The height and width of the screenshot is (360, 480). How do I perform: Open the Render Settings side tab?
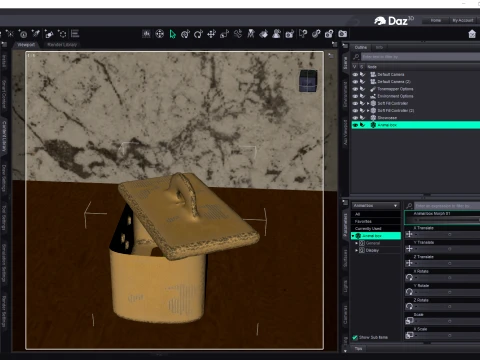coord(4,311)
